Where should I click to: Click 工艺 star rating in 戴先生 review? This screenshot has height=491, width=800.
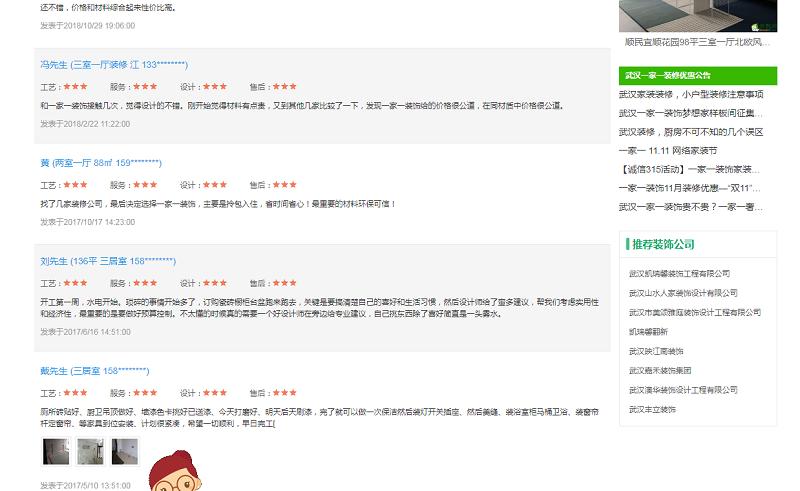pyautogui.click(x=76, y=393)
